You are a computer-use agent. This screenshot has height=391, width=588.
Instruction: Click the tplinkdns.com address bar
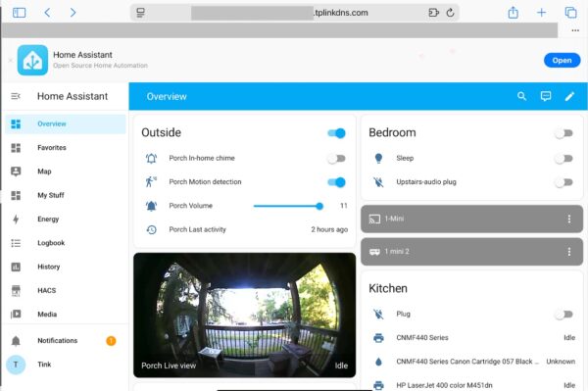pyautogui.click(x=295, y=13)
